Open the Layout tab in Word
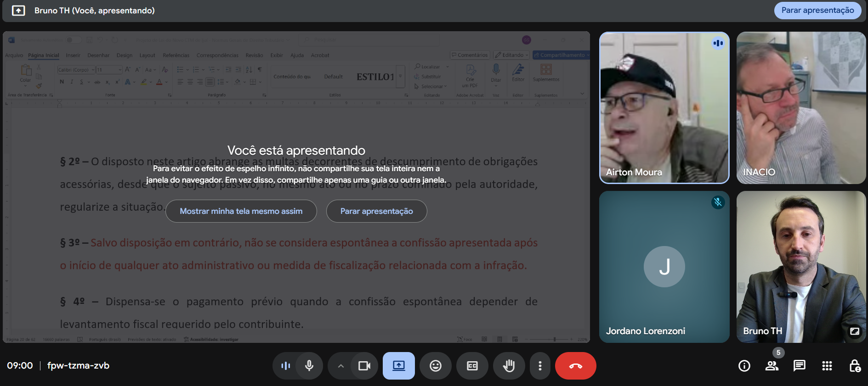 (148, 56)
